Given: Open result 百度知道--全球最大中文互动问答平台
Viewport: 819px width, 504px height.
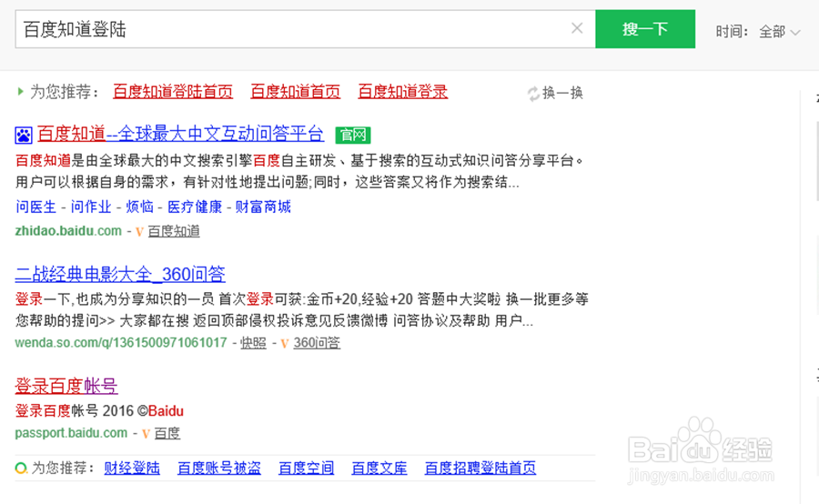Looking at the screenshot, I should pyautogui.click(x=180, y=134).
